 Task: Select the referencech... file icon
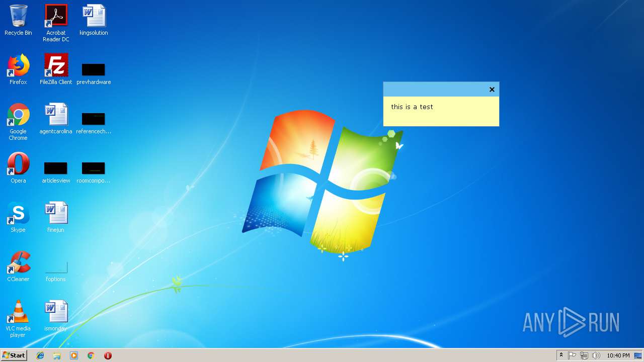pyautogui.click(x=94, y=123)
